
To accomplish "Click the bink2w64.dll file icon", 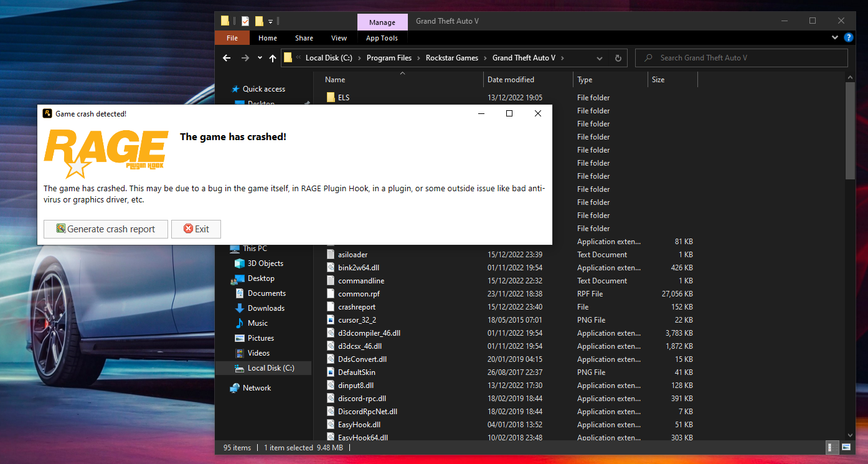I will 331,268.
